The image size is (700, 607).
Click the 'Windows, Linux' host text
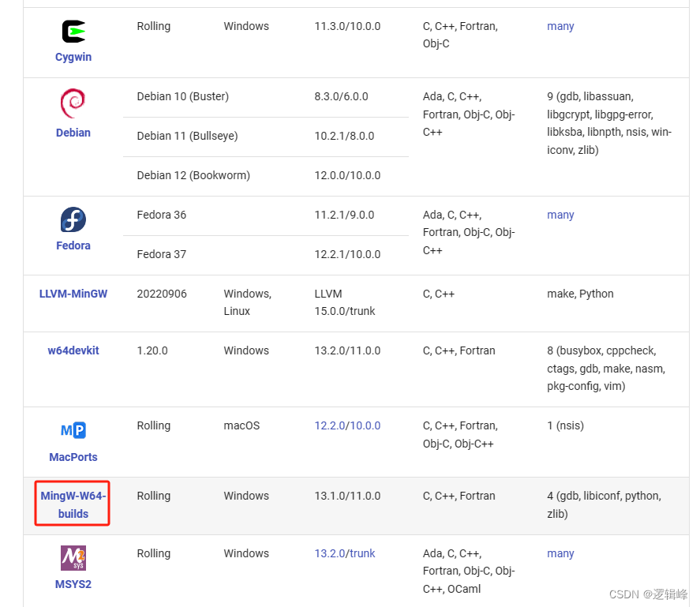point(247,302)
